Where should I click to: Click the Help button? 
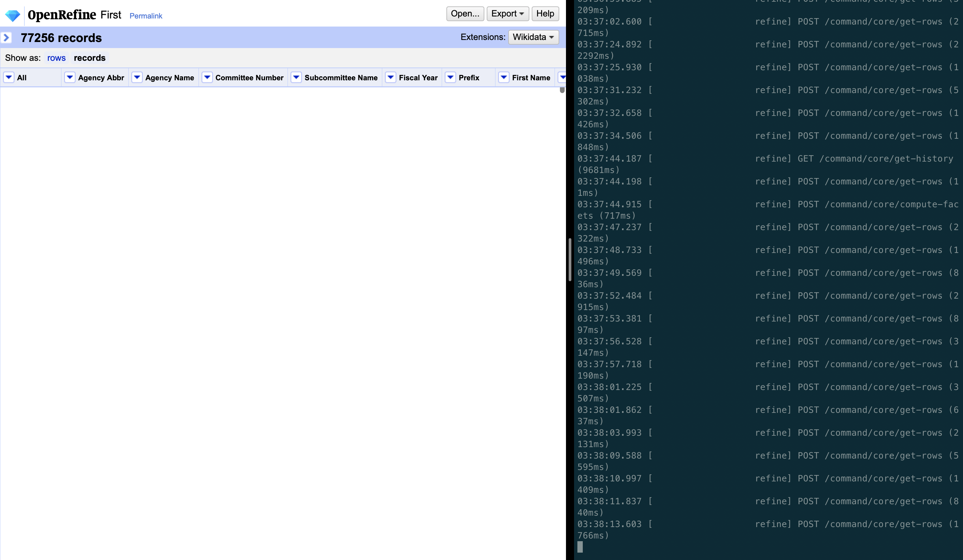point(545,14)
